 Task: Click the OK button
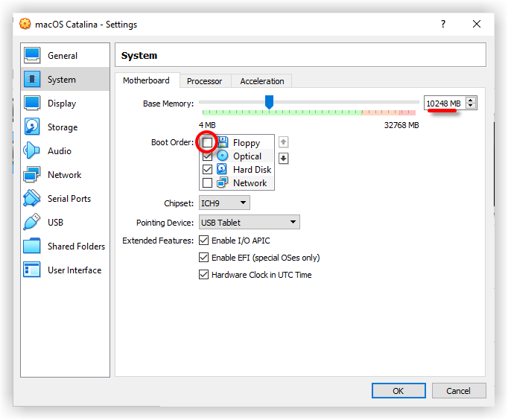[x=399, y=391]
